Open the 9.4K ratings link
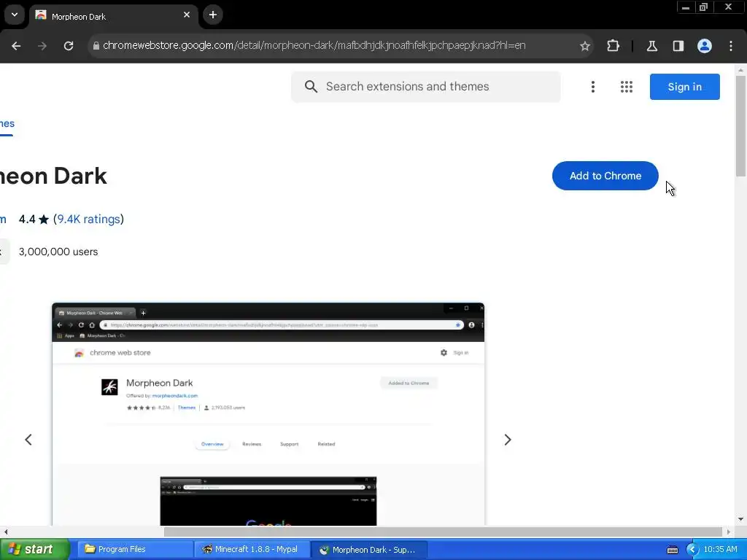This screenshot has height=560, width=747. pos(88,219)
